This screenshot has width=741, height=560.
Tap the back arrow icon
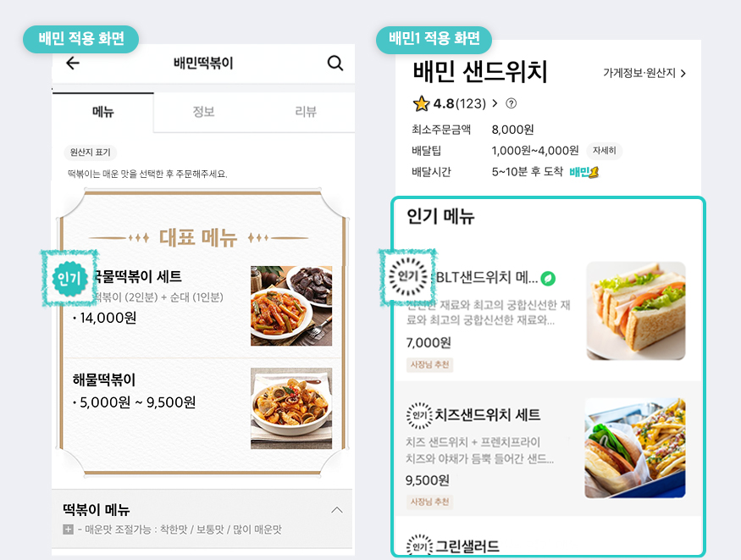(72, 63)
